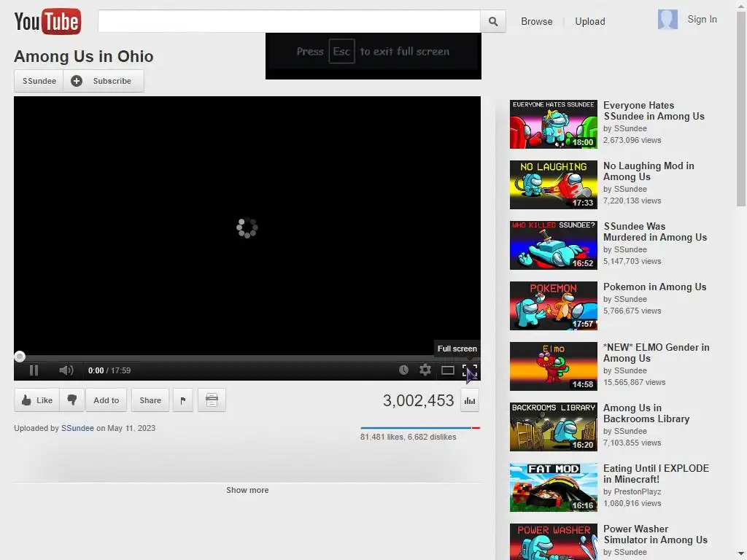Click the thumbs down dislike button
Image resolution: width=747 pixels, height=560 pixels.
tap(72, 400)
